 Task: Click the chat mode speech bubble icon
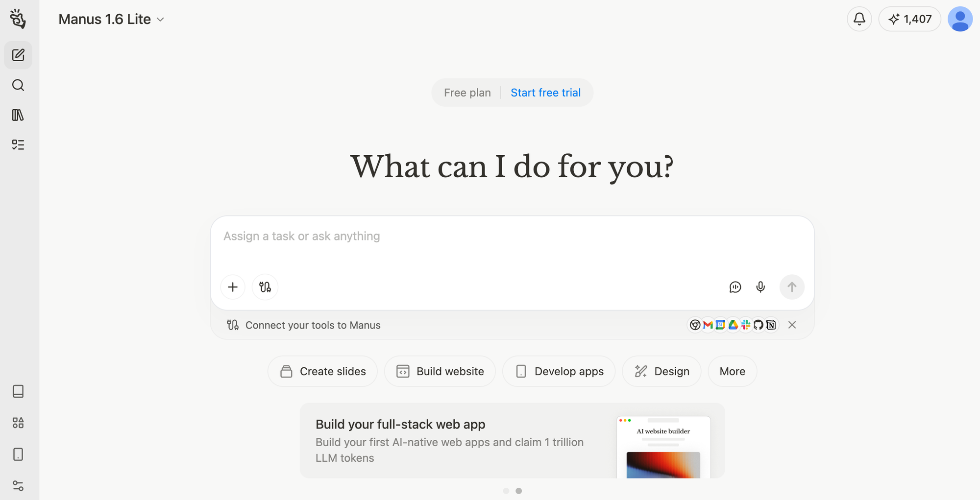point(735,287)
